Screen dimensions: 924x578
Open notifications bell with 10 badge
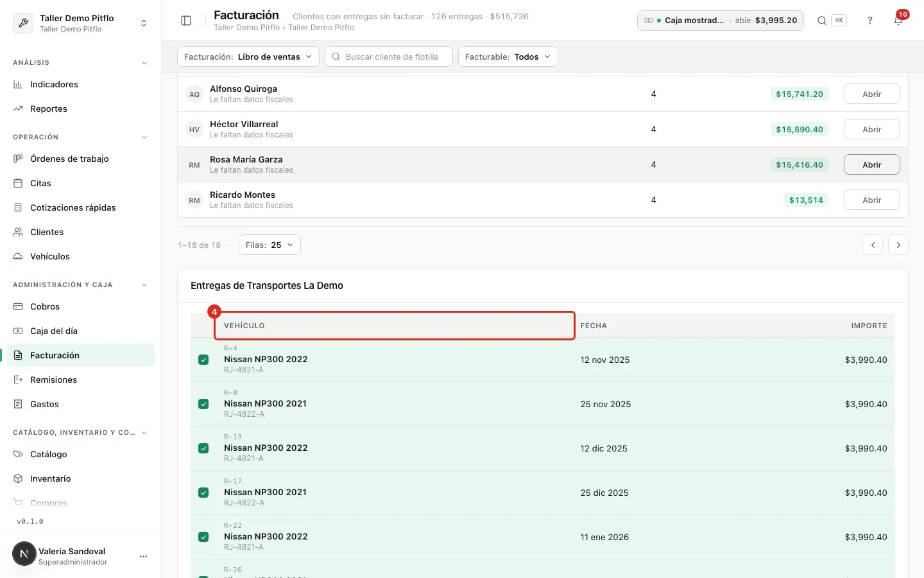click(898, 21)
